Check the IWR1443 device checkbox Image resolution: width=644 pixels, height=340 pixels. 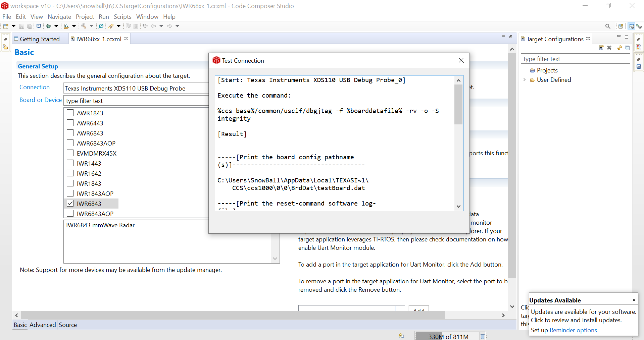coord(70,163)
